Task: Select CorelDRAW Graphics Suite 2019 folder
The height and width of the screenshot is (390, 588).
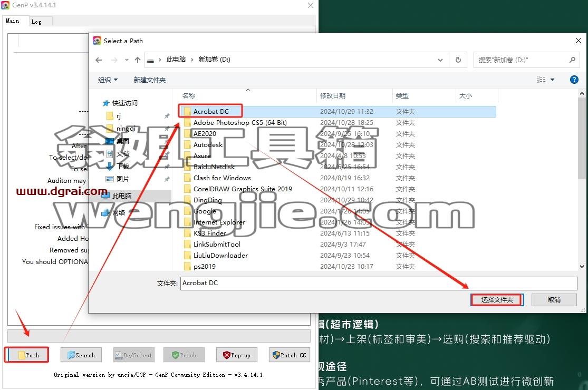Action: (x=243, y=189)
